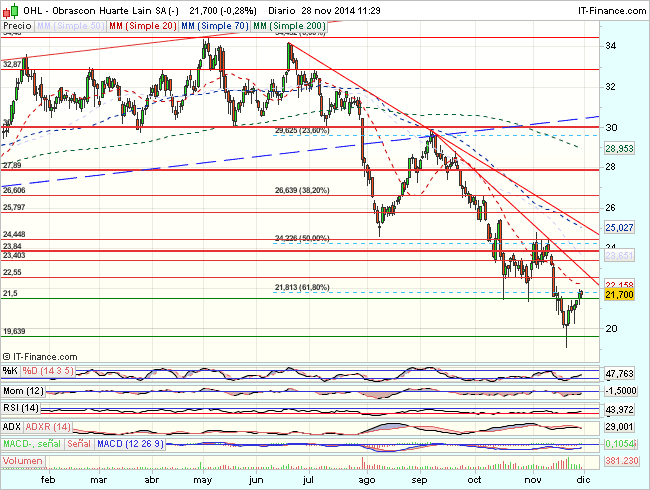Click the ago month marker on time axis

pos(367,480)
